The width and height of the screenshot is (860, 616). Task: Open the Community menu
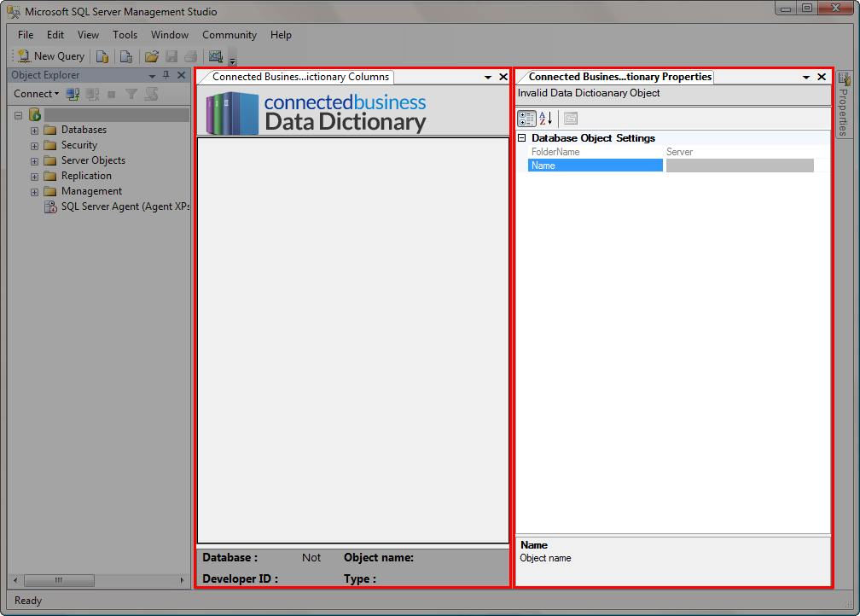pos(229,35)
